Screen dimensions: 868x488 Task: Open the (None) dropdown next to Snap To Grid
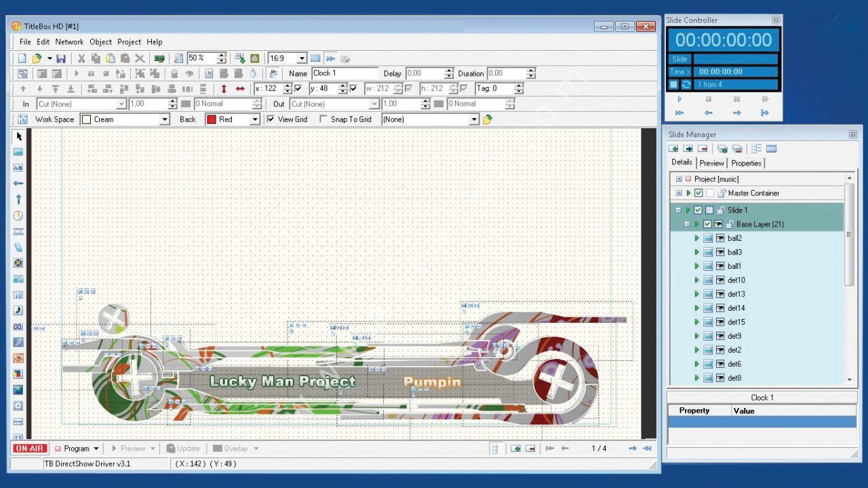(x=474, y=119)
